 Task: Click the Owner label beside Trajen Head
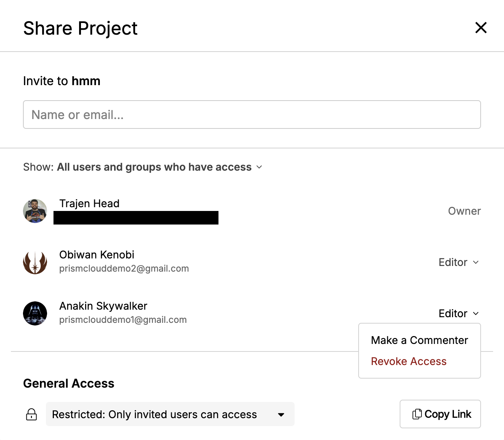click(464, 211)
